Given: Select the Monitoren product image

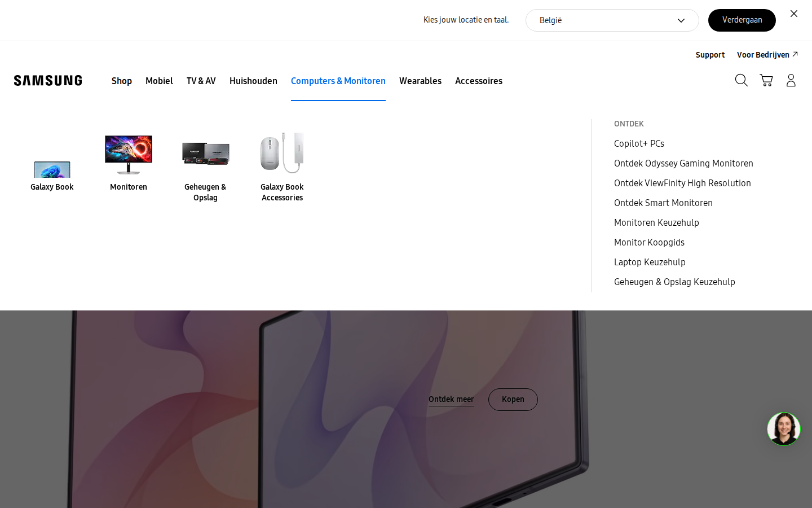Looking at the screenshot, I should [129, 154].
